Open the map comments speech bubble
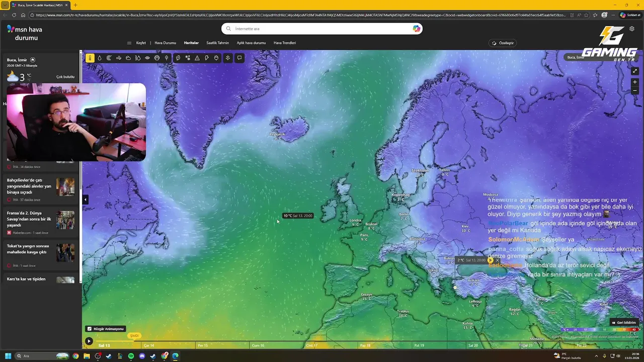Image resolution: width=644 pixels, height=362 pixels. tap(239, 58)
